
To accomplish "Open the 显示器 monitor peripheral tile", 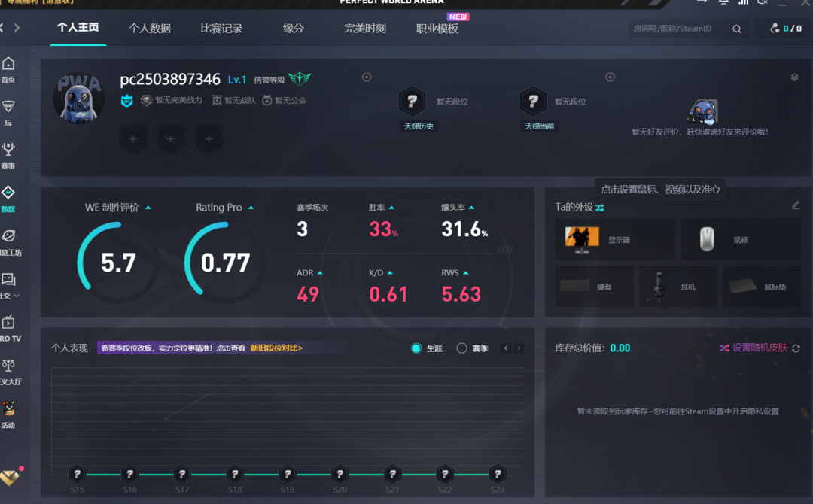I will [614, 240].
